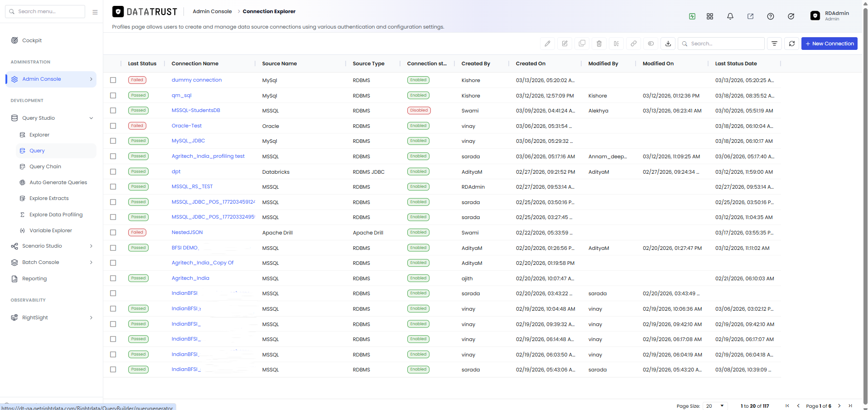
Task: Sort by Last Status column header
Action: [142, 64]
